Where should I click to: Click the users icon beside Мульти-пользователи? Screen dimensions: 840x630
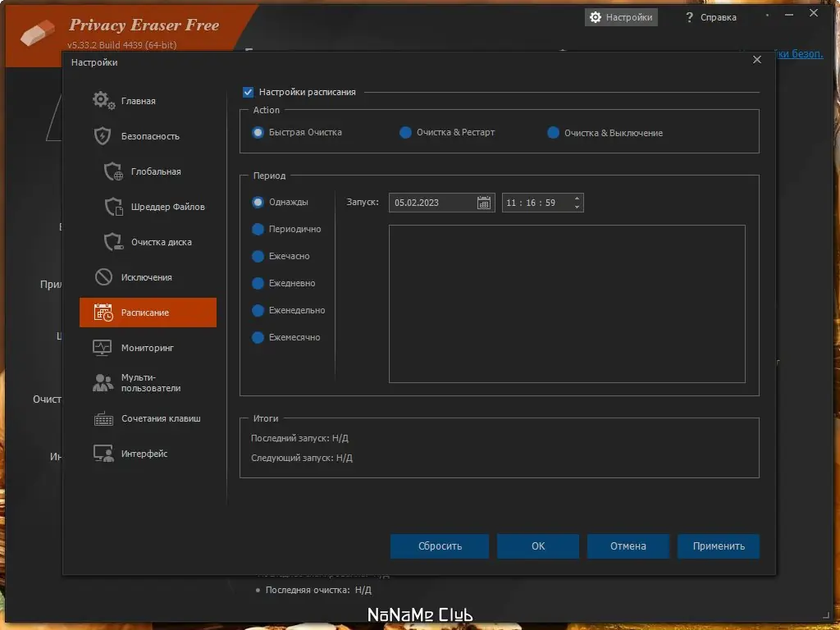pyautogui.click(x=103, y=382)
